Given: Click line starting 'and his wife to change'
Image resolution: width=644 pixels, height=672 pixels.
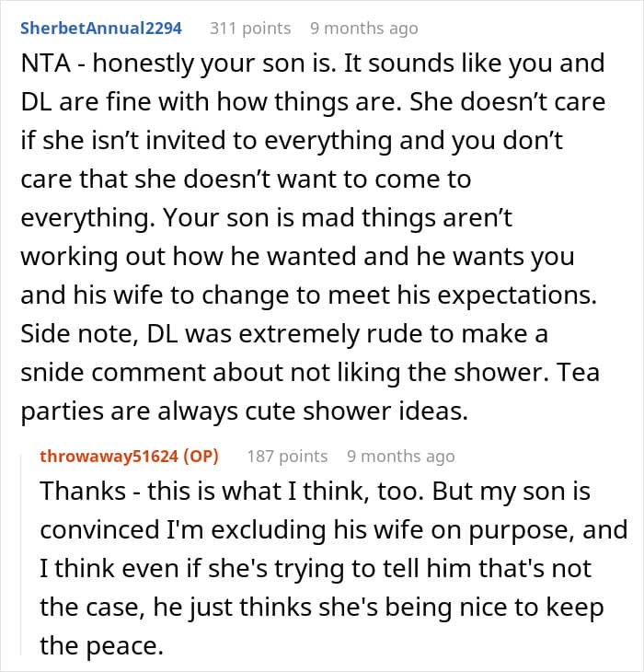Looking at the screenshot, I should pyautogui.click(x=309, y=295).
